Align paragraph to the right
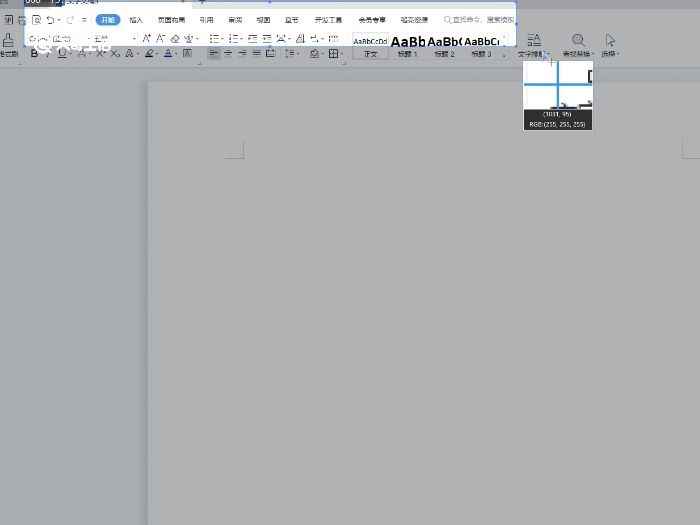This screenshot has width=700, height=525. point(242,54)
